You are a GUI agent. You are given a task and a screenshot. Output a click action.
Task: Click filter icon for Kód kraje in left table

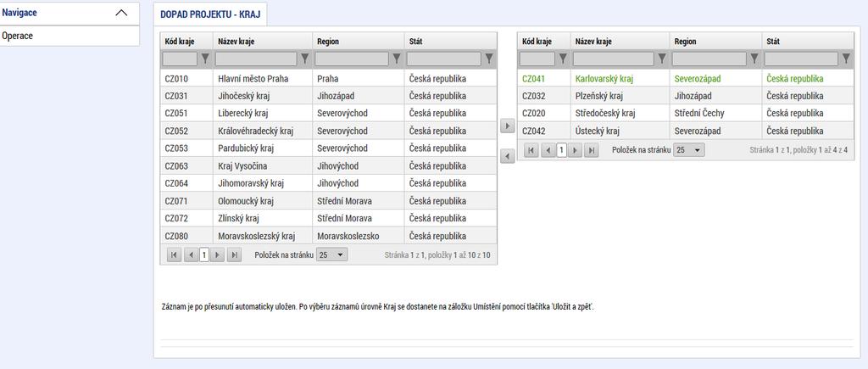[x=205, y=59]
